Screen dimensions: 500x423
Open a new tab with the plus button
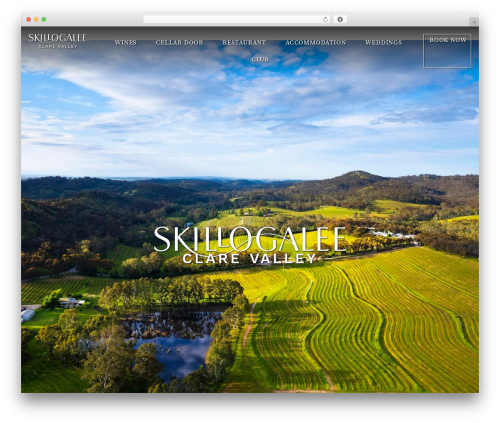(x=474, y=22)
